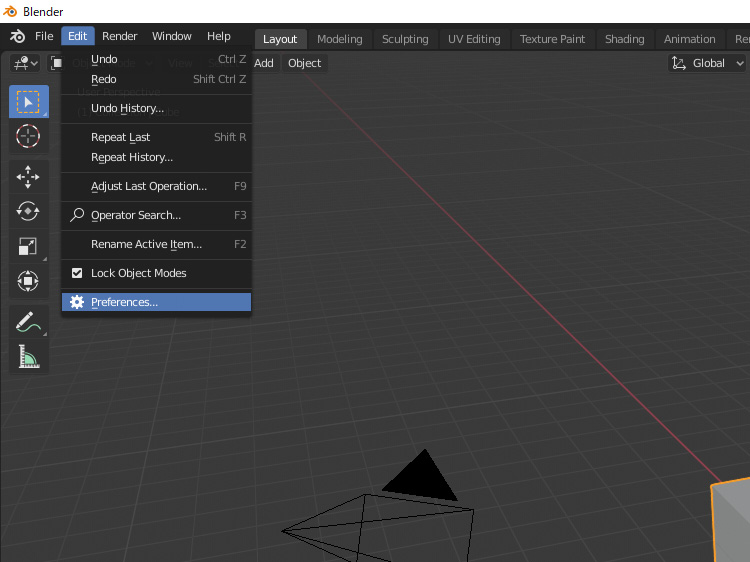Switch to the Shading workspace tab
The image size is (750, 562).
point(624,39)
